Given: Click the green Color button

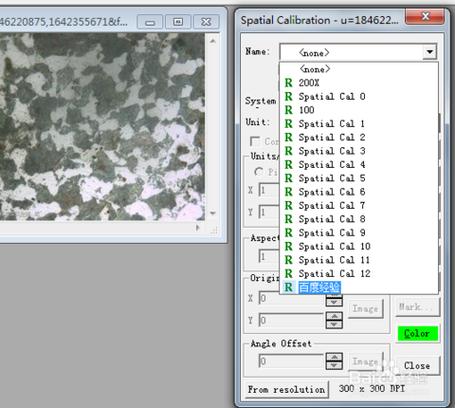Looking at the screenshot, I should coord(417,333).
